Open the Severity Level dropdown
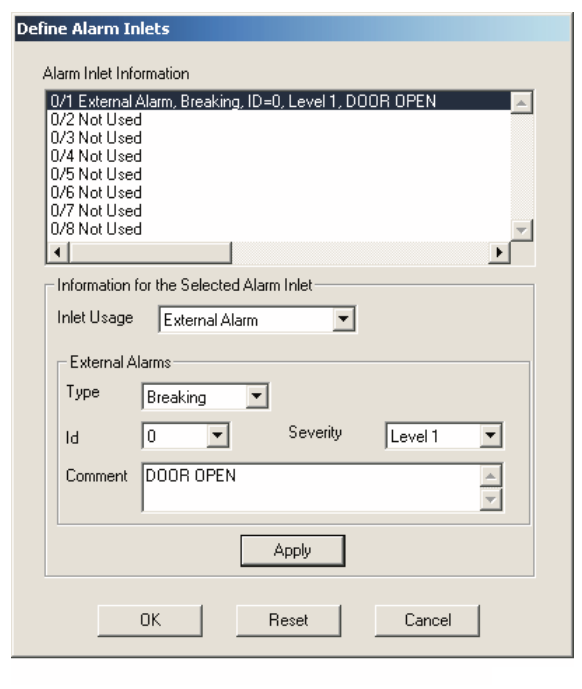The height and width of the screenshot is (689, 582). click(x=491, y=435)
